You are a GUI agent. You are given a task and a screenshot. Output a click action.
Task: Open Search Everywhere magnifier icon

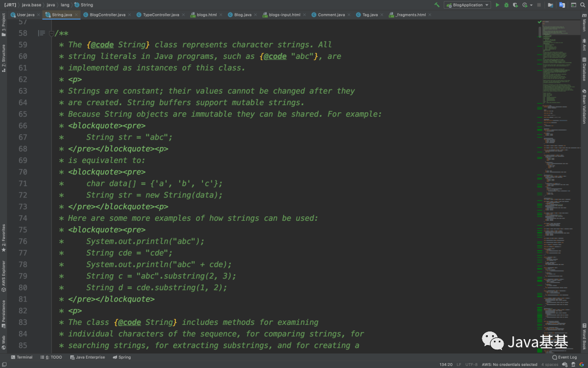pos(583,5)
